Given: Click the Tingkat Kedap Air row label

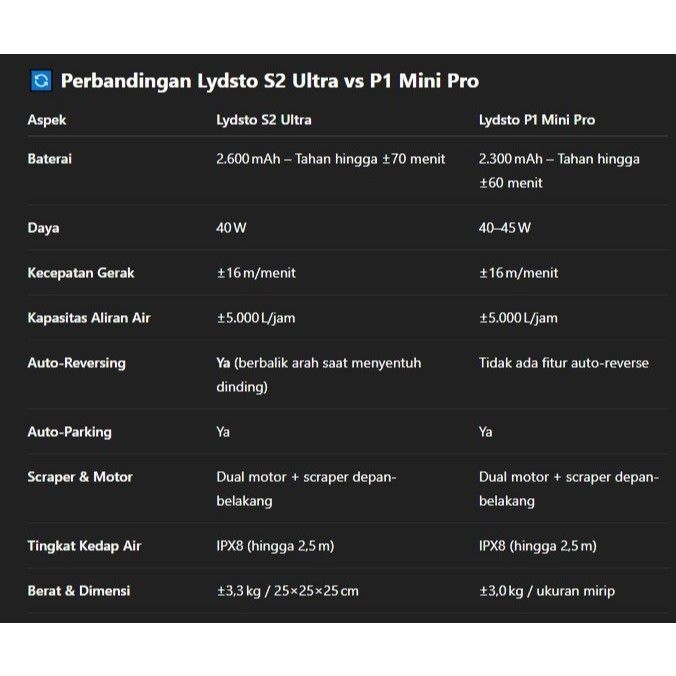Looking at the screenshot, I should coord(84,545).
